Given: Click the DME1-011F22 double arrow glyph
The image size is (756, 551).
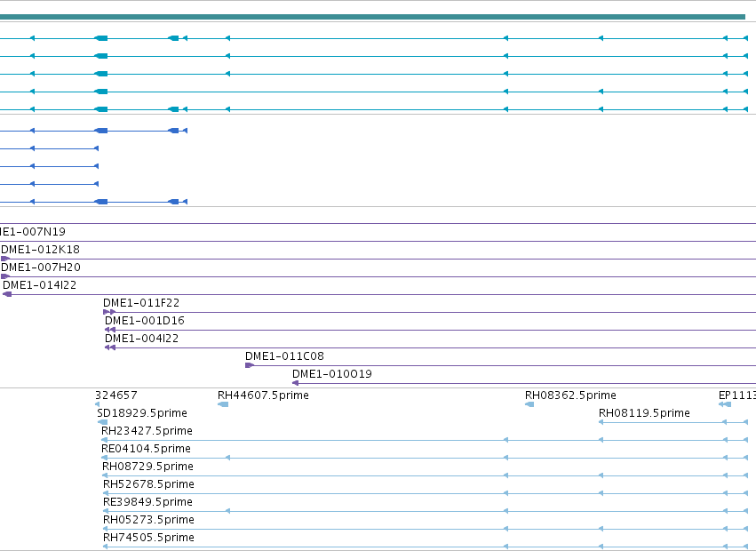Looking at the screenshot, I should [109, 312].
